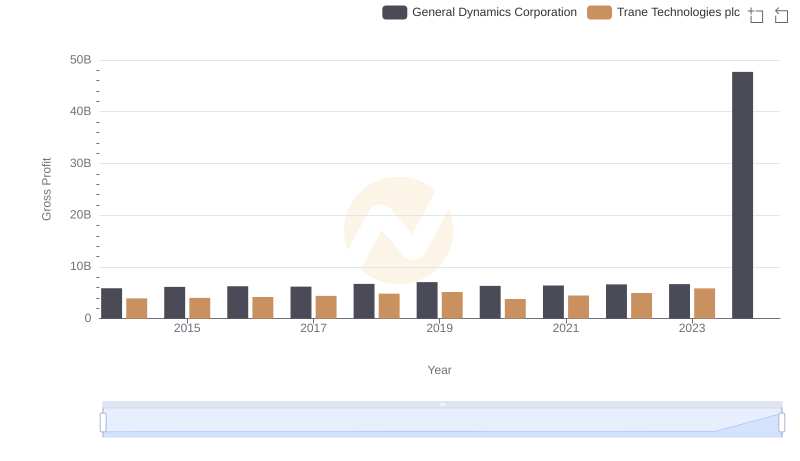Toggle the General Dynamics Corporation legend label
Viewport: 800px width, 461px height.
pyautogui.click(x=494, y=12)
